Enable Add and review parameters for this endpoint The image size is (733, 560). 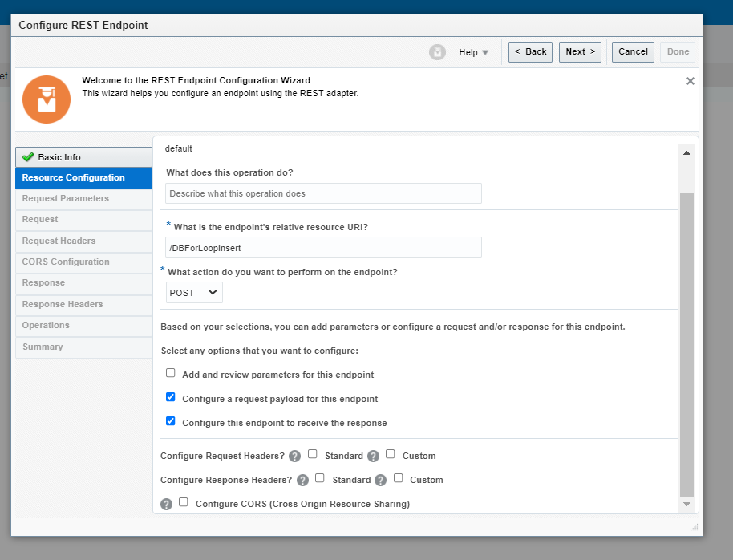169,372
